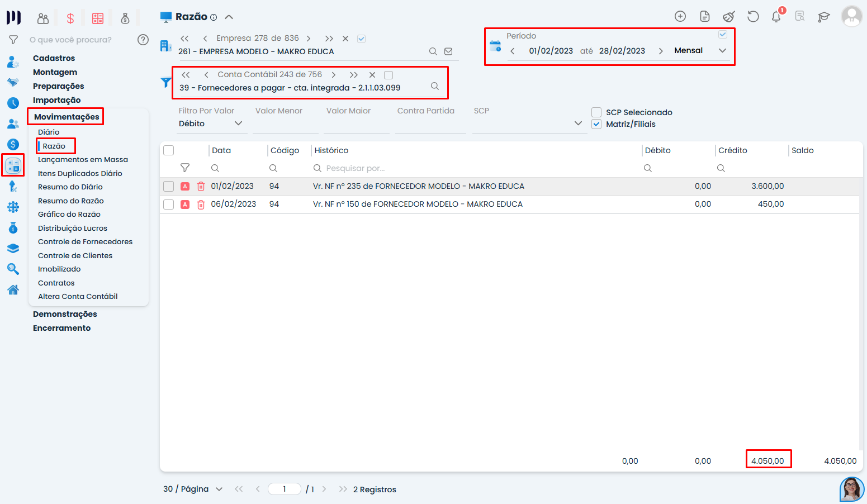Uncheck the Matriz/Filiais checkbox
Viewport: 867px width, 504px height.
596,124
